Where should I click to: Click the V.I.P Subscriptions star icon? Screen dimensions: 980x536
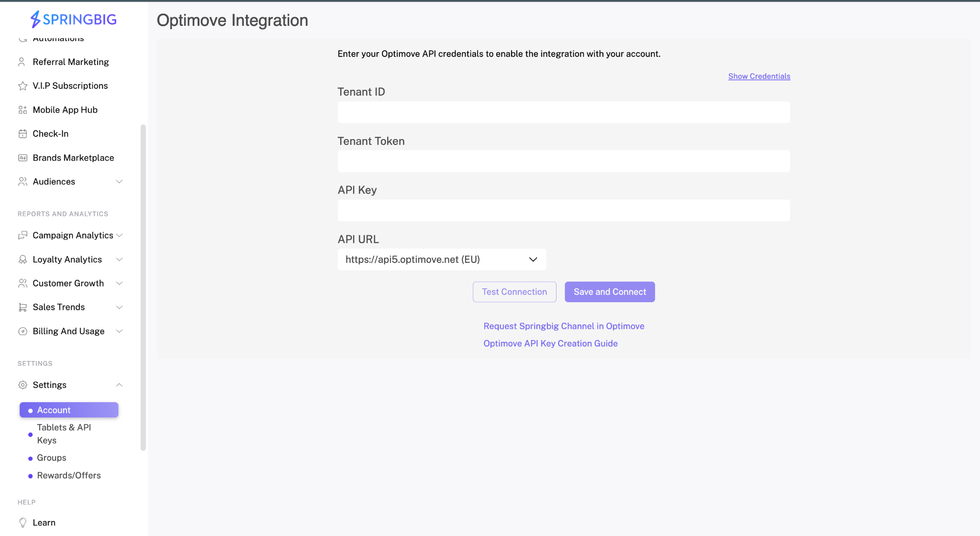pos(22,86)
